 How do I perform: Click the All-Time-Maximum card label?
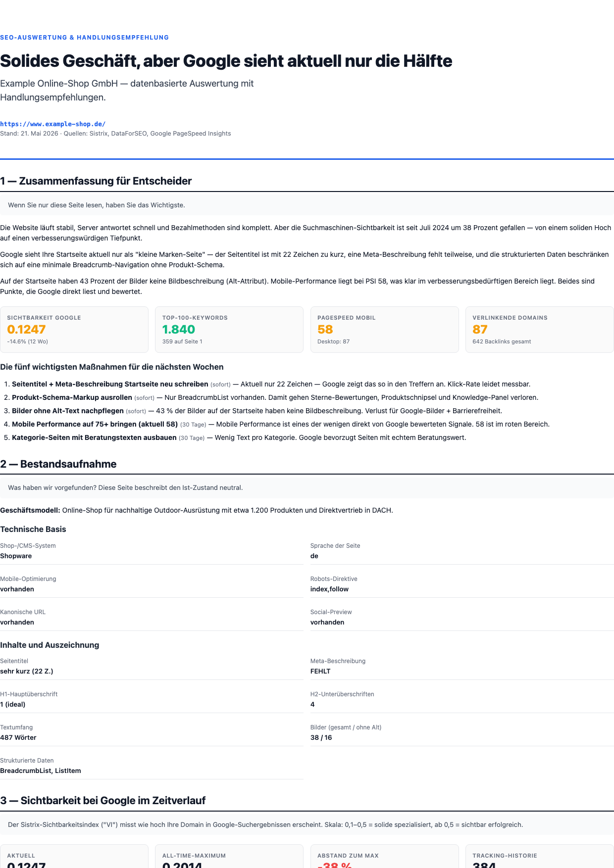194,856
